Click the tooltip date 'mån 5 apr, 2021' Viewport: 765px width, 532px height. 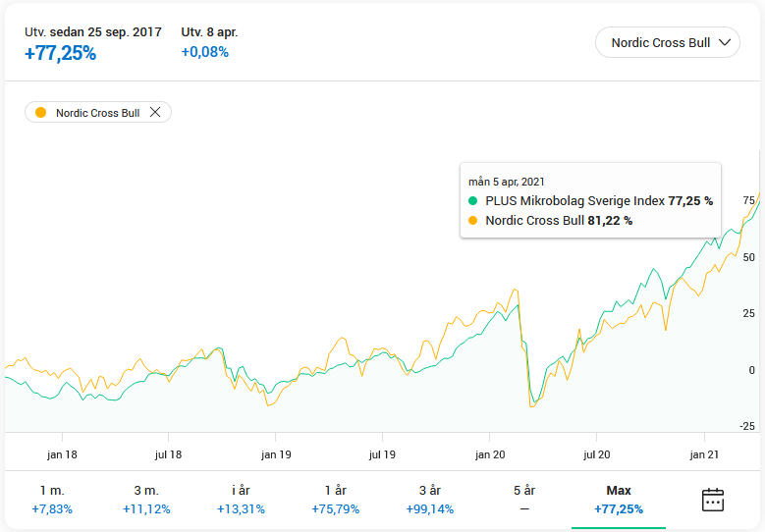(x=507, y=182)
